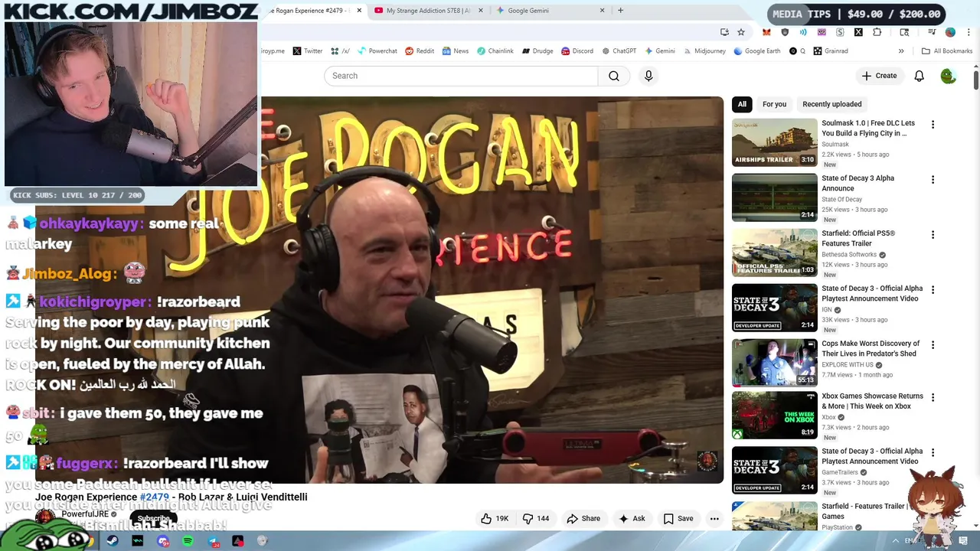Open the News bookmark

coord(455,51)
